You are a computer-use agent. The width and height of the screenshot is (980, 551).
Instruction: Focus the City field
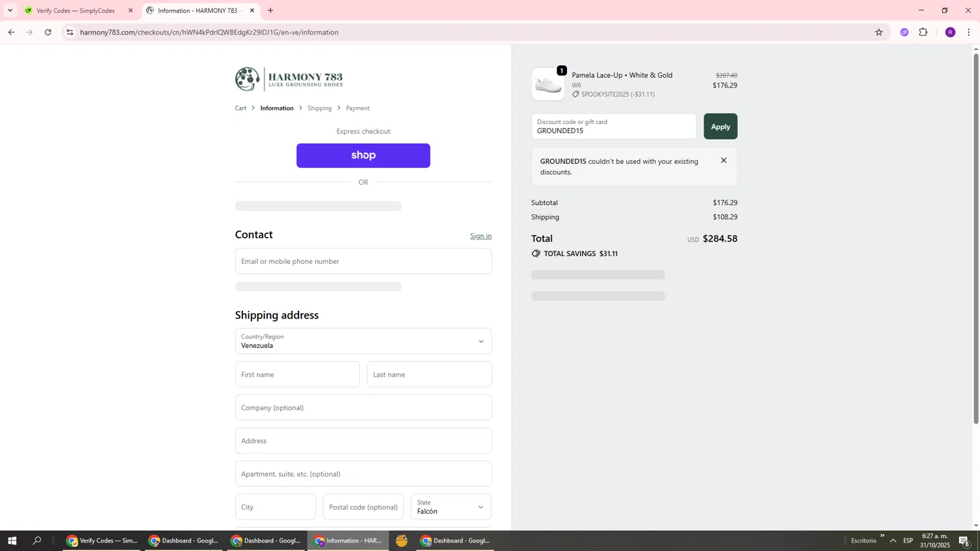point(275,507)
